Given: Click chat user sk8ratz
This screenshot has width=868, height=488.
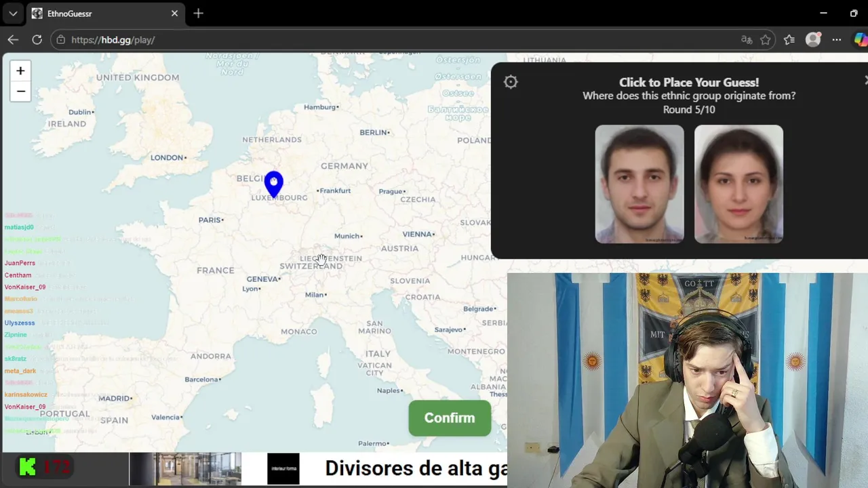Looking at the screenshot, I should tap(16, 359).
